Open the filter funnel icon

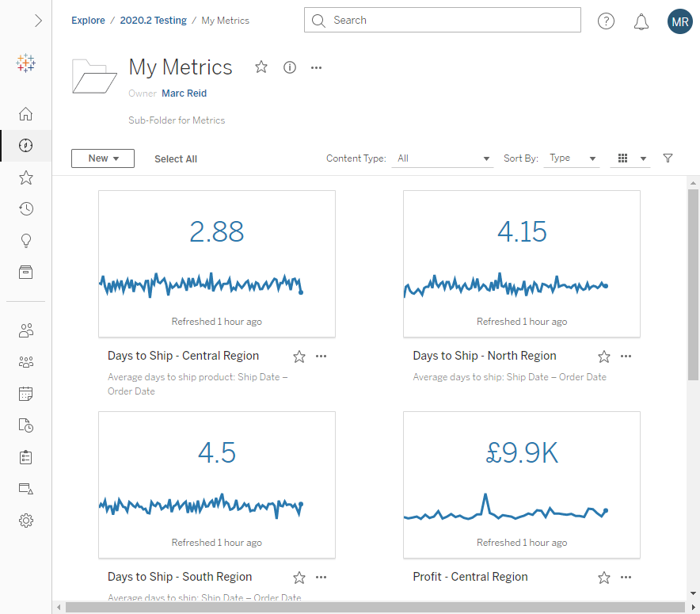668,158
